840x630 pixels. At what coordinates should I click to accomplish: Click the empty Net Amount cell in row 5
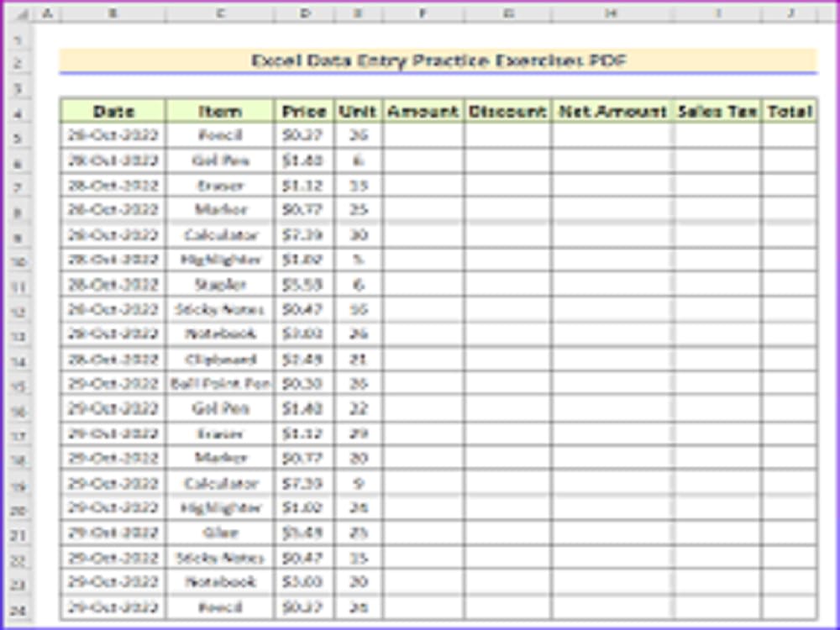tap(612, 135)
